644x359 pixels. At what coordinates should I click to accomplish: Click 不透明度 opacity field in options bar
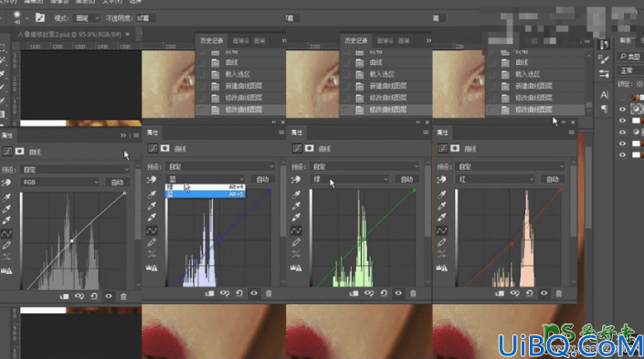pyautogui.click(x=145, y=18)
